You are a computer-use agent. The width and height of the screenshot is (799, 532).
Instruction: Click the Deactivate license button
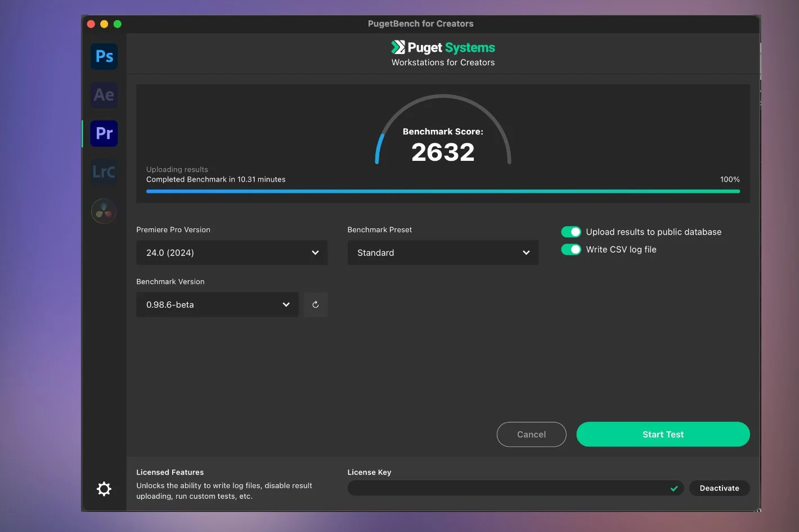[x=719, y=488]
